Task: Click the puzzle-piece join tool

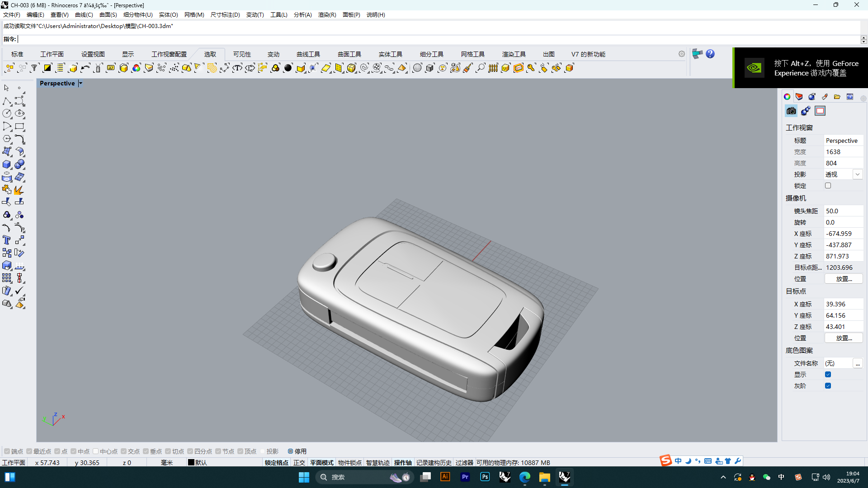Action: pyautogui.click(x=7, y=189)
